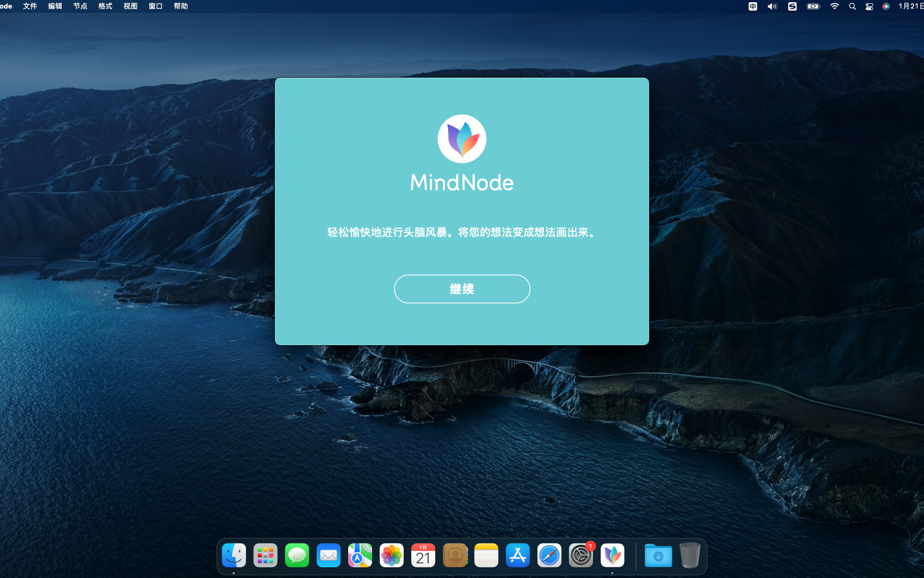924x578 pixels.
Task: Open Mail from the Dock
Action: click(x=328, y=556)
